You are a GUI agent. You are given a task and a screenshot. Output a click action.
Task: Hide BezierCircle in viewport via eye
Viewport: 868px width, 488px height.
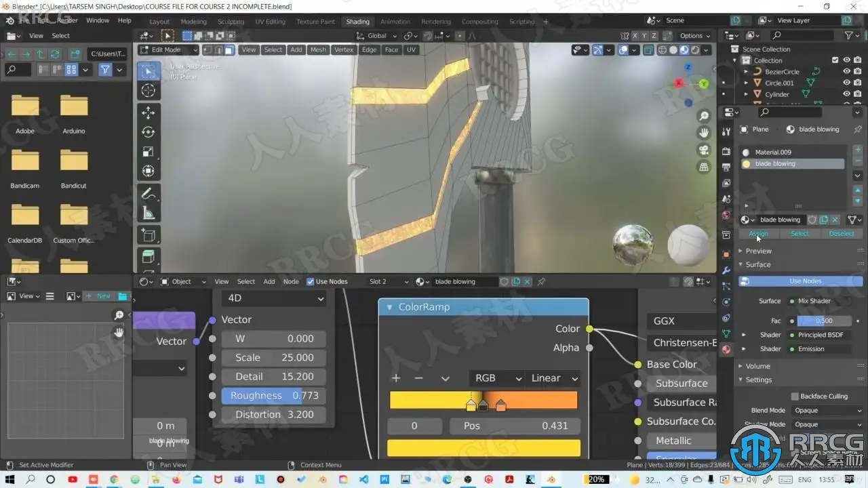(846, 71)
